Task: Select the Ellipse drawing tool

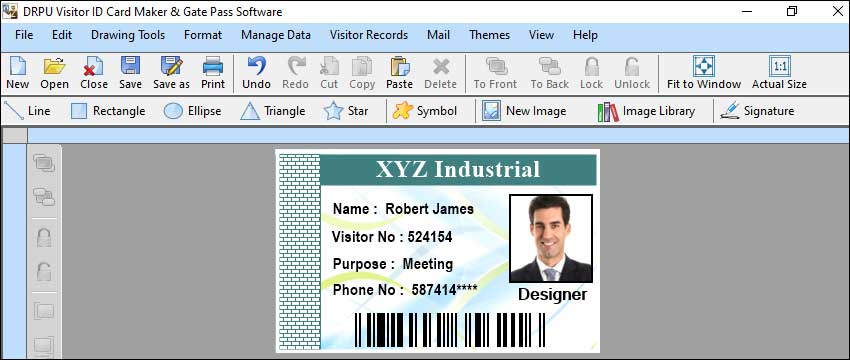Action: 192,111
